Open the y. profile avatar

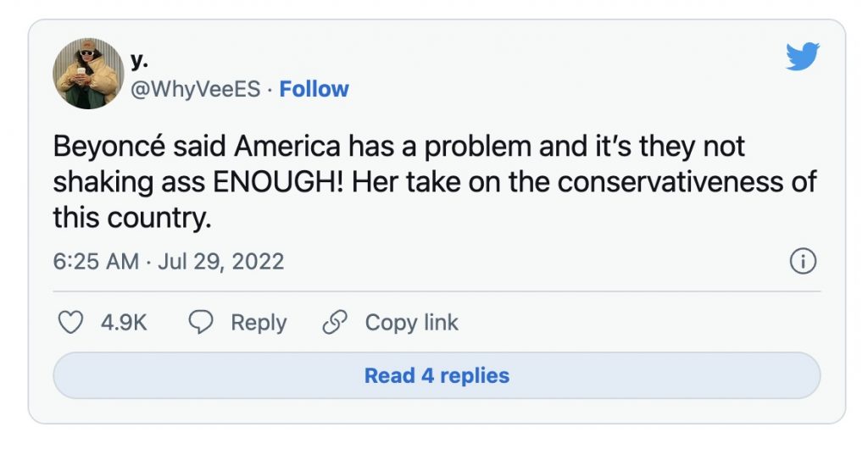(x=89, y=74)
